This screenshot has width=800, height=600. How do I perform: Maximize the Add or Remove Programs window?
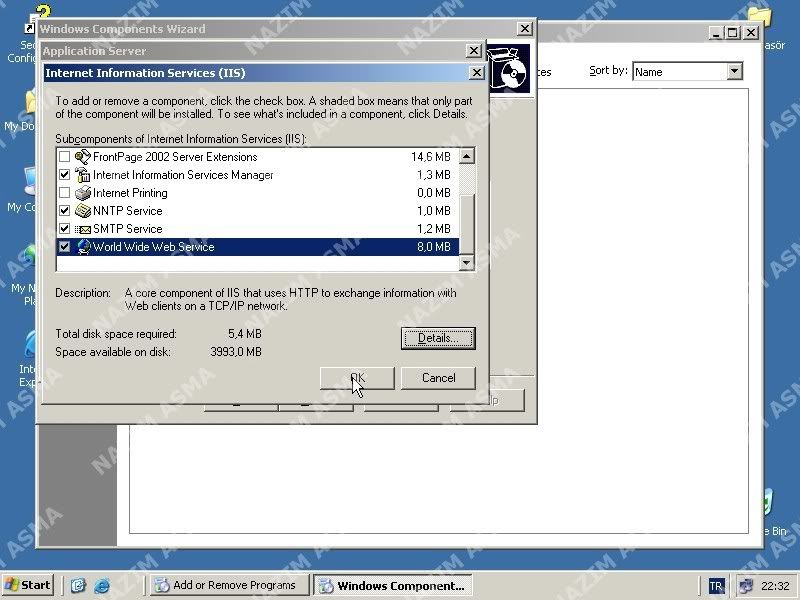(732, 33)
